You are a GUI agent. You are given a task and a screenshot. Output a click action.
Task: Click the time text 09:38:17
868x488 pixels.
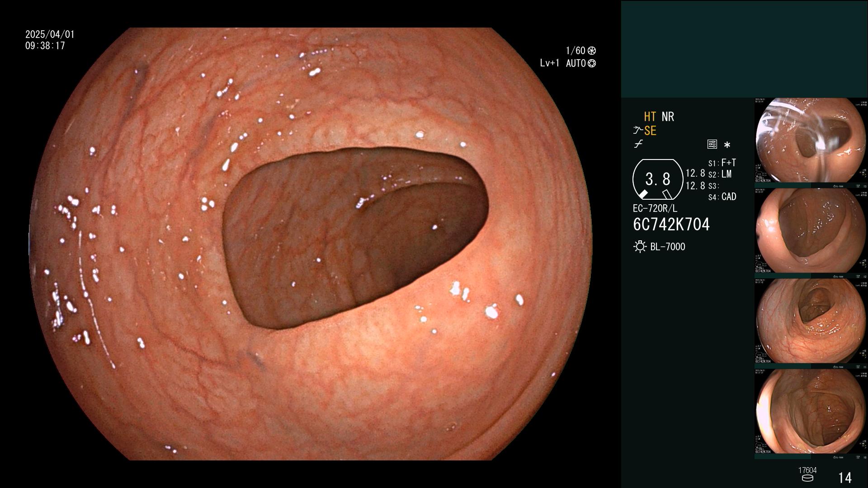[45, 46]
